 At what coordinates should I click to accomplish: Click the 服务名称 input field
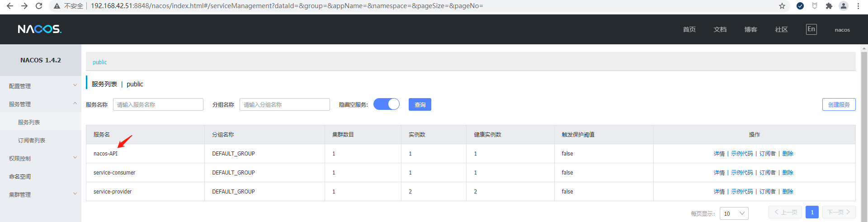[158, 104]
